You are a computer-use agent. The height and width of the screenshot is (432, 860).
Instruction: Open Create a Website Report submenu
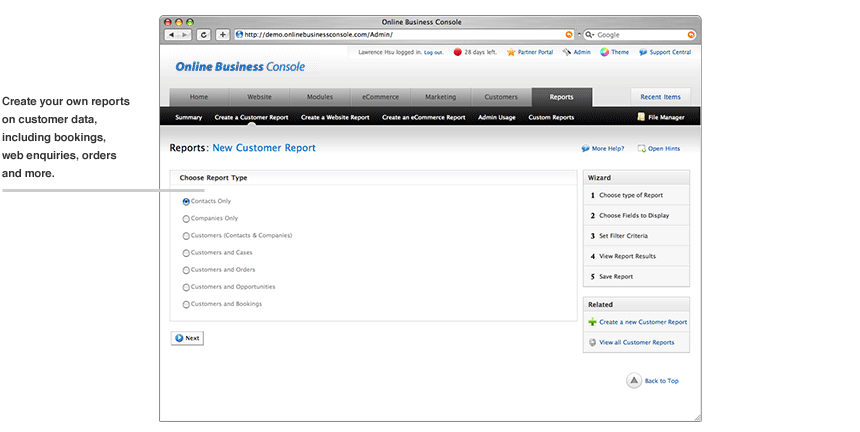tap(335, 117)
